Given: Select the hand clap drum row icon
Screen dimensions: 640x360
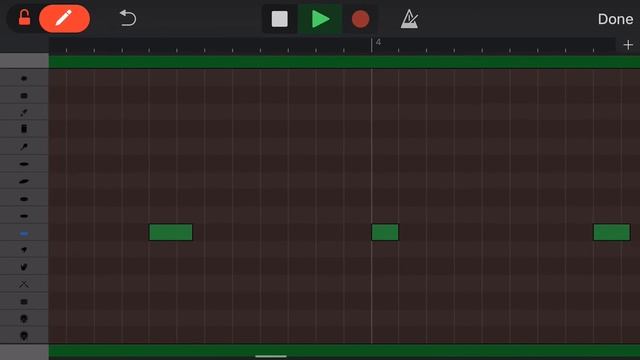Looking at the screenshot, I should [24, 267].
